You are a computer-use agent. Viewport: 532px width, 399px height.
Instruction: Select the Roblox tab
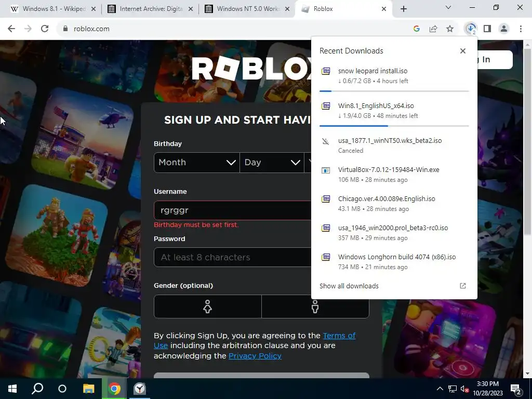point(343,9)
